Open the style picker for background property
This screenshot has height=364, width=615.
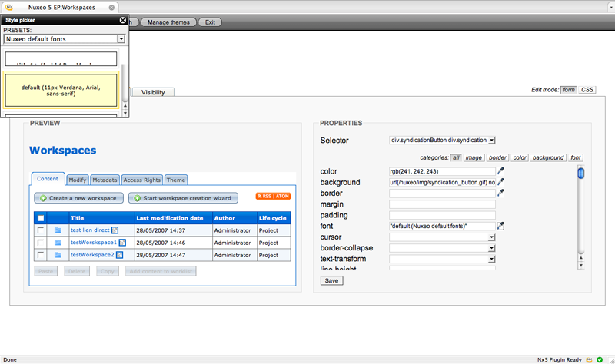point(500,182)
